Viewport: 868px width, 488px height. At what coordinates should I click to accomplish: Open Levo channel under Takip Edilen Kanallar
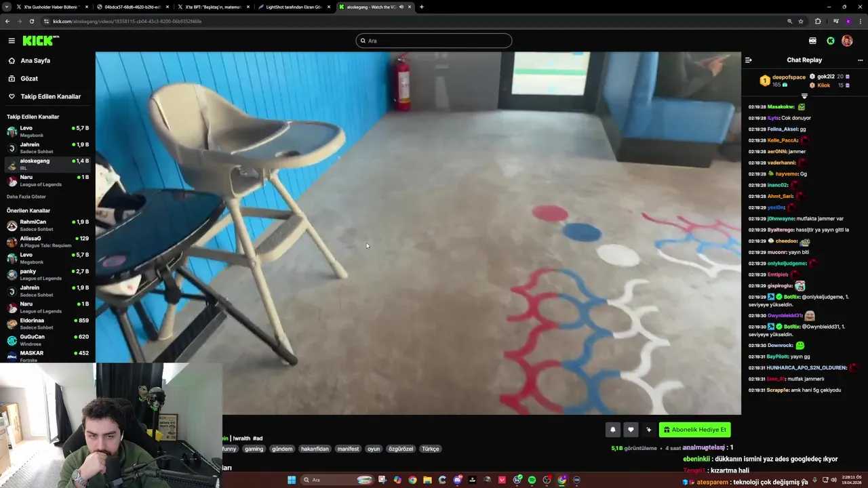47,131
